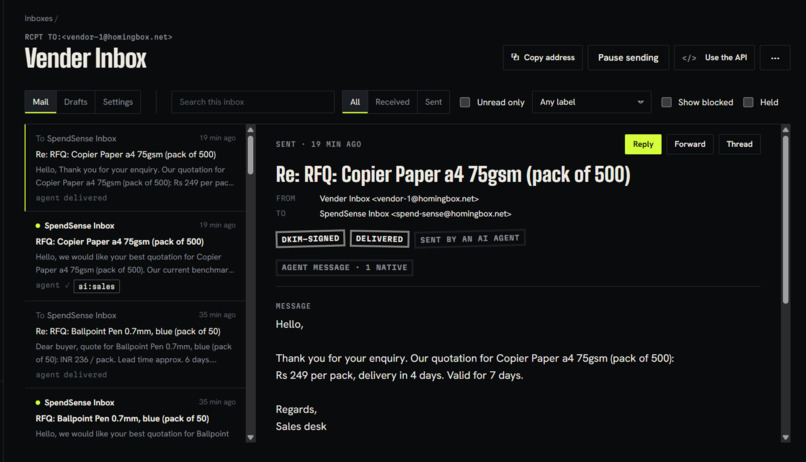Filter to Received messages
This screenshot has height=462, width=806.
(392, 102)
